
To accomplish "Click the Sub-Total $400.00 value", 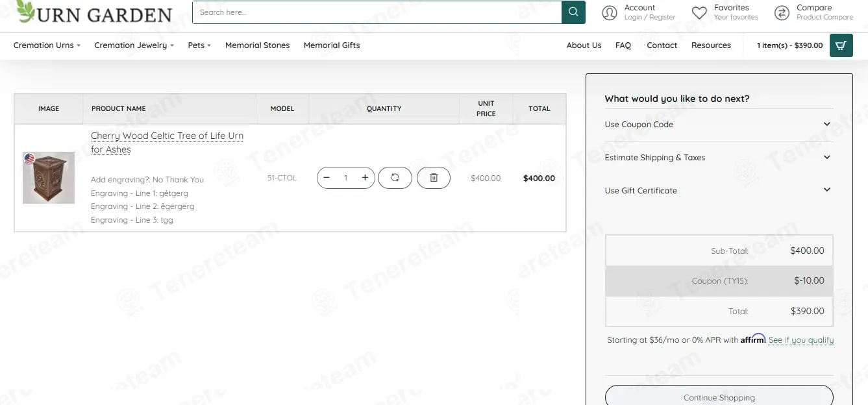I will (807, 251).
